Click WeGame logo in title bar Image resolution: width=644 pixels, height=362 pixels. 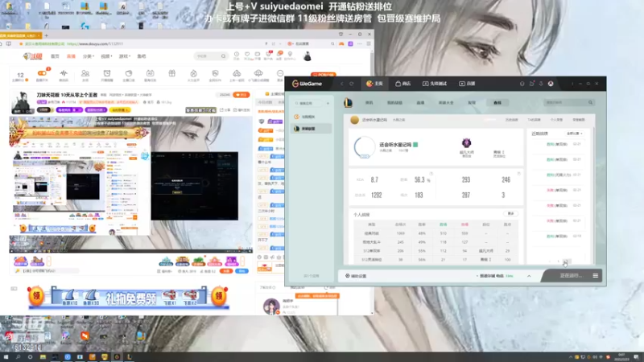click(308, 84)
